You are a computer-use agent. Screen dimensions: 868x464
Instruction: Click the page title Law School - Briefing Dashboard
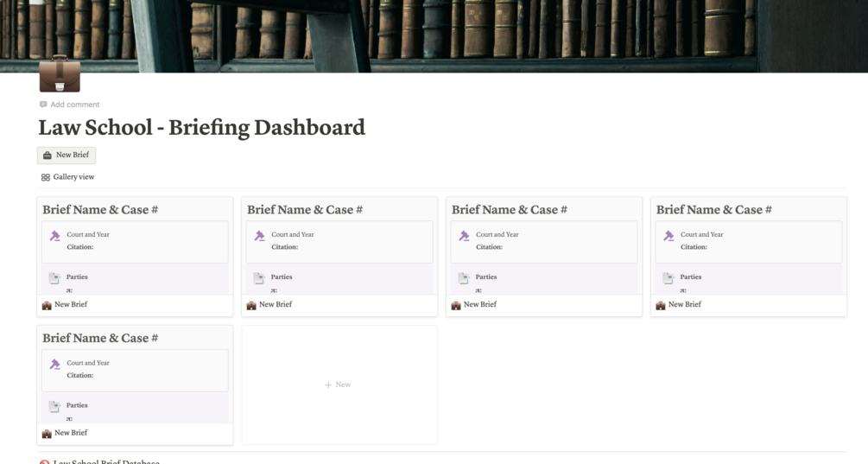(201, 128)
